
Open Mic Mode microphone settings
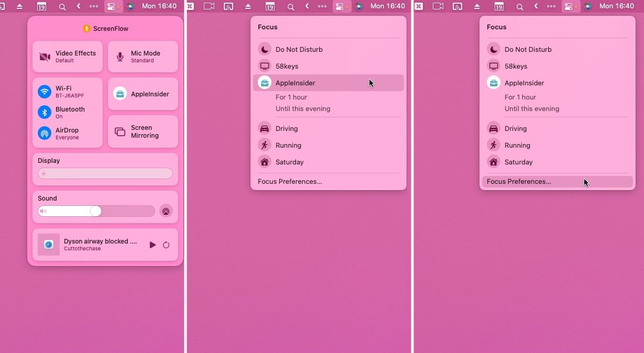point(143,57)
